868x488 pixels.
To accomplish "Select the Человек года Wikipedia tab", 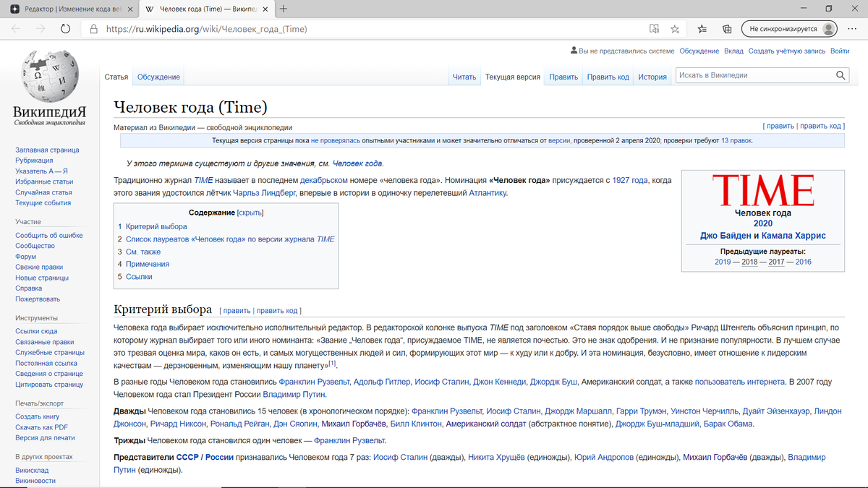I will click(x=207, y=9).
